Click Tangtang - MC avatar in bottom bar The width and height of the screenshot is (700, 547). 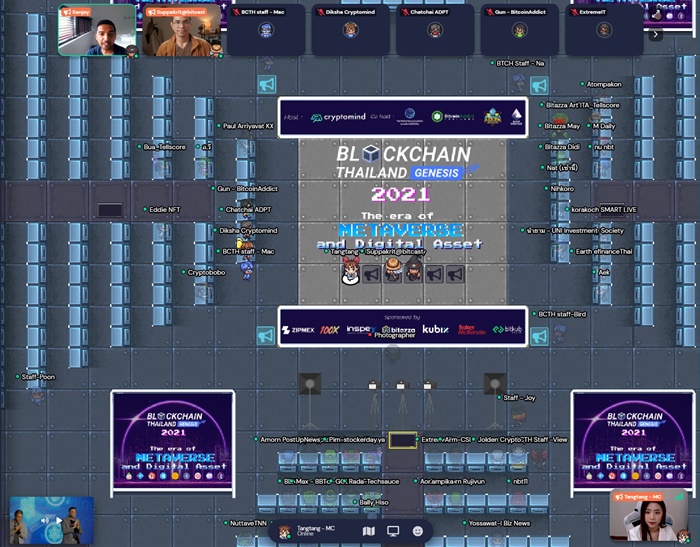(284, 531)
